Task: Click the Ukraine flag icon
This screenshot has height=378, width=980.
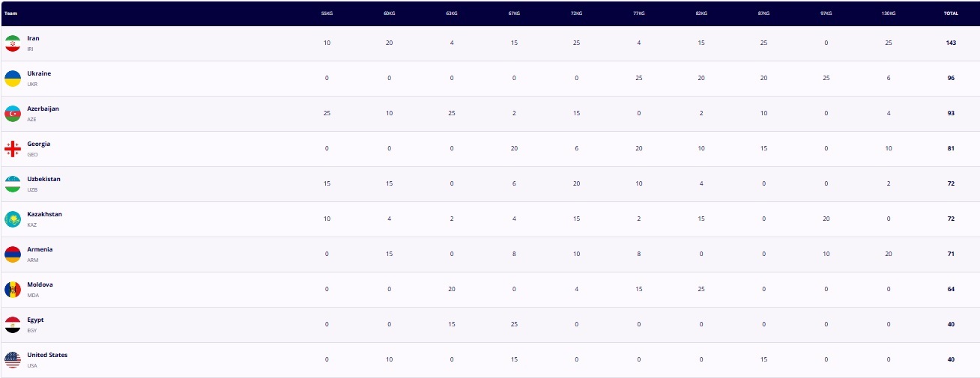Action: (13, 79)
